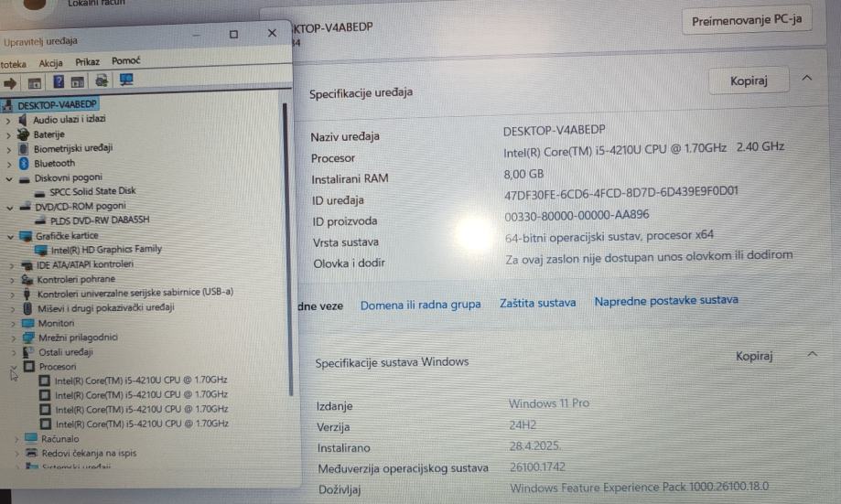Click the Ostali uređaji icon

click(x=28, y=352)
